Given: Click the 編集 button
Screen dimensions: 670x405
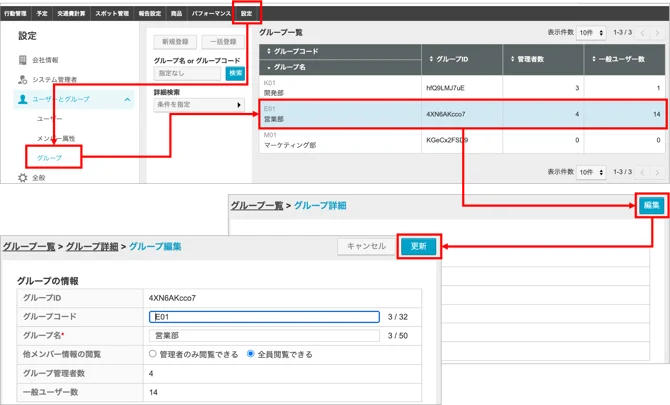Looking at the screenshot, I should pos(652,205).
